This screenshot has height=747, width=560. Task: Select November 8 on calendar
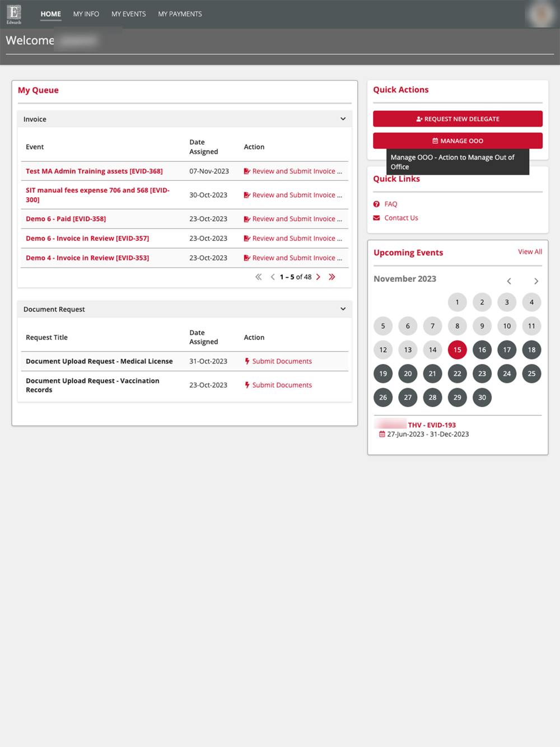(x=458, y=326)
